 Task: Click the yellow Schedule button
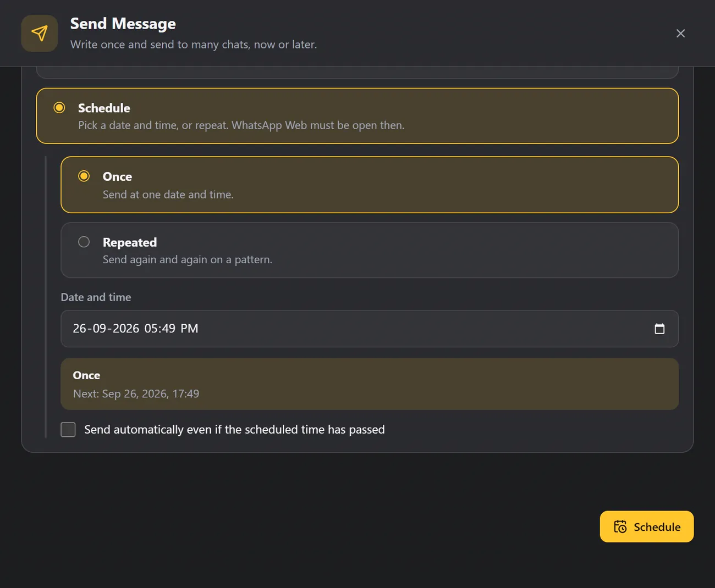click(x=646, y=526)
